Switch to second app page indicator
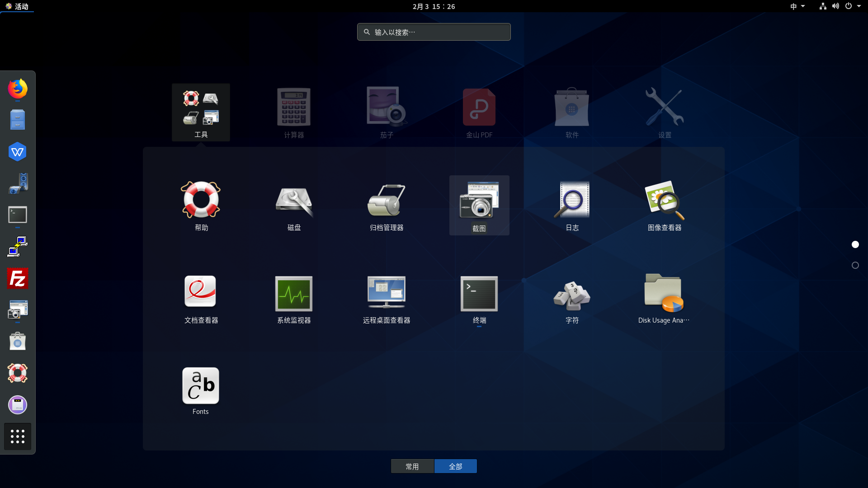This screenshot has width=868, height=488. 855,265
